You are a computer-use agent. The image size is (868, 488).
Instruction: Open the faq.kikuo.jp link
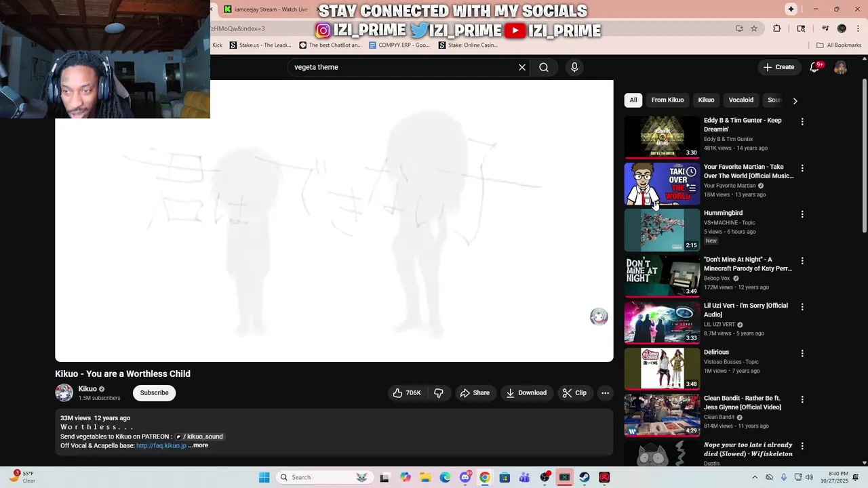coord(161,445)
